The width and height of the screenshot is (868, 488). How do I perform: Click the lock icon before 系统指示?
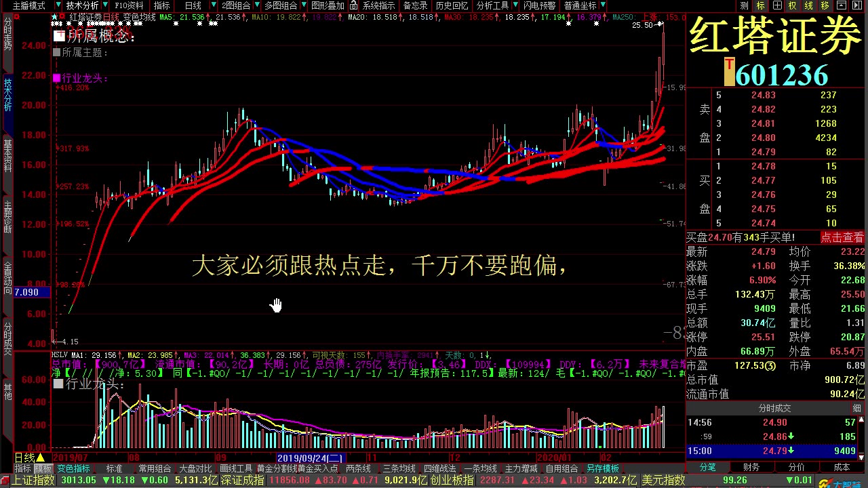(353, 5)
